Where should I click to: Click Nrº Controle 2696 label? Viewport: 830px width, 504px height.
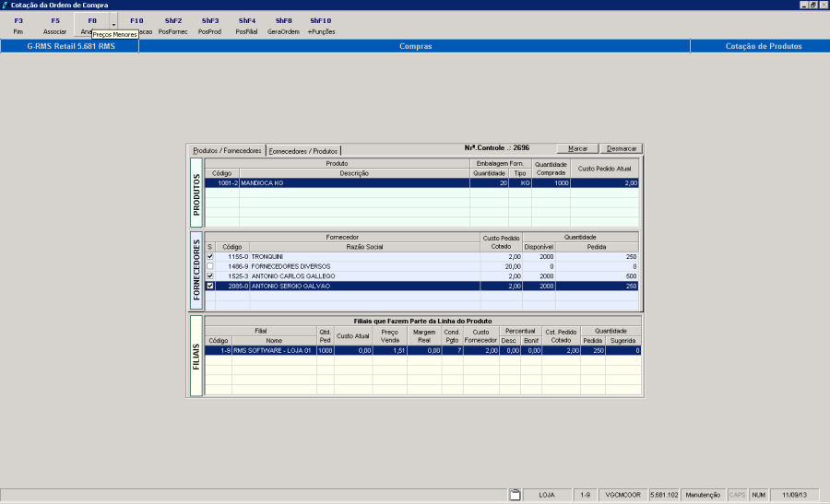pos(496,148)
